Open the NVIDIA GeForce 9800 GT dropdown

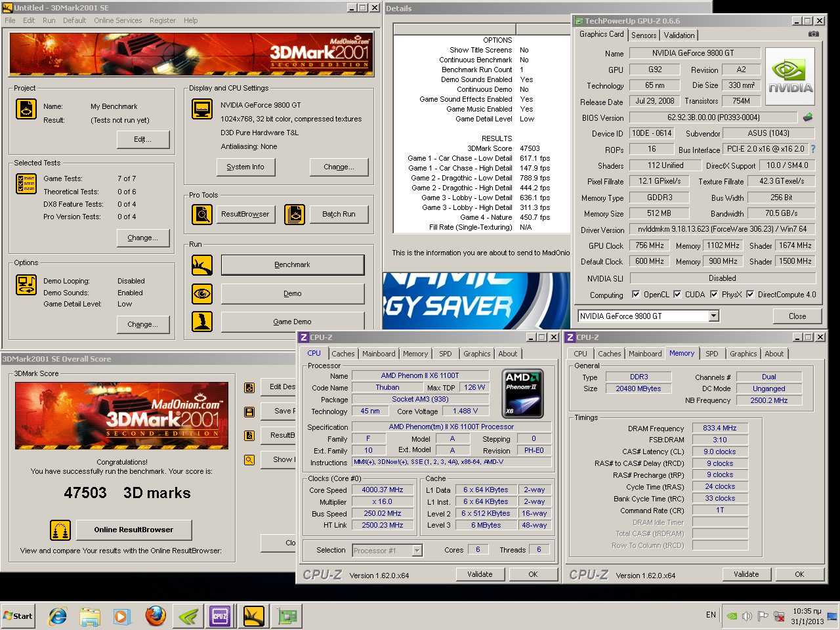click(713, 316)
